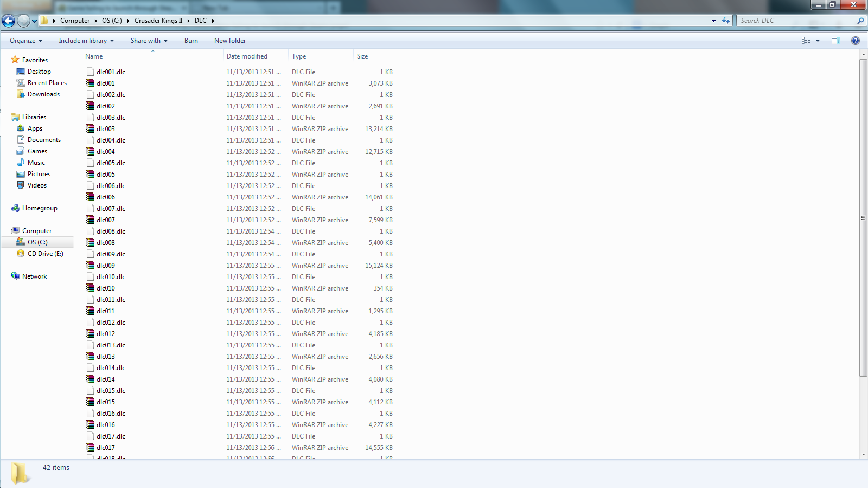Open the Include in library dropdown

86,41
